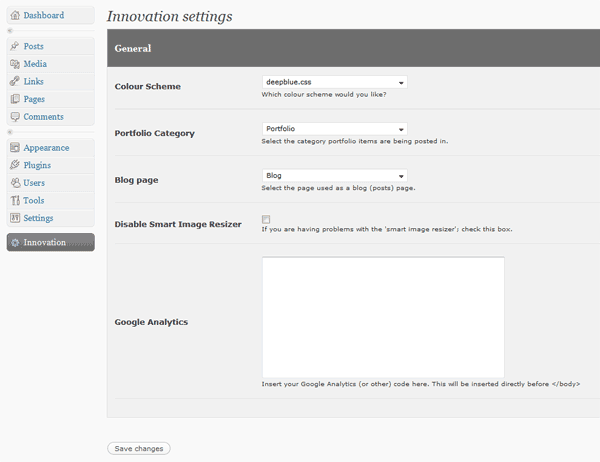600x462 pixels.
Task: Click the Tools icon in sidebar
Action: pyautogui.click(x=15, y=200)
